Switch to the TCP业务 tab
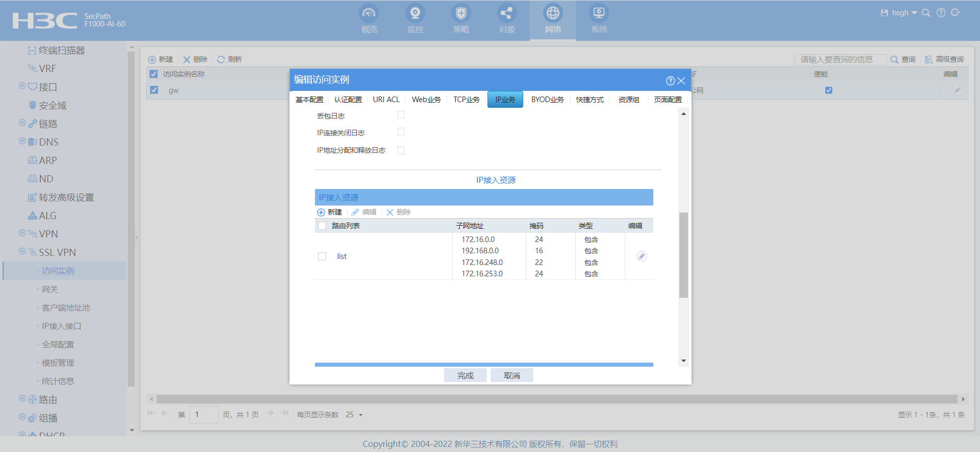This screenshot has height=452, width=980. [467, 100]
